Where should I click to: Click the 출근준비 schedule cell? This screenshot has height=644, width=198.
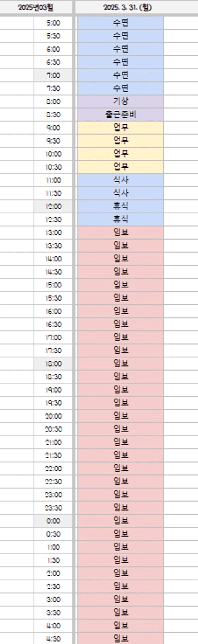tap(121, 115)
